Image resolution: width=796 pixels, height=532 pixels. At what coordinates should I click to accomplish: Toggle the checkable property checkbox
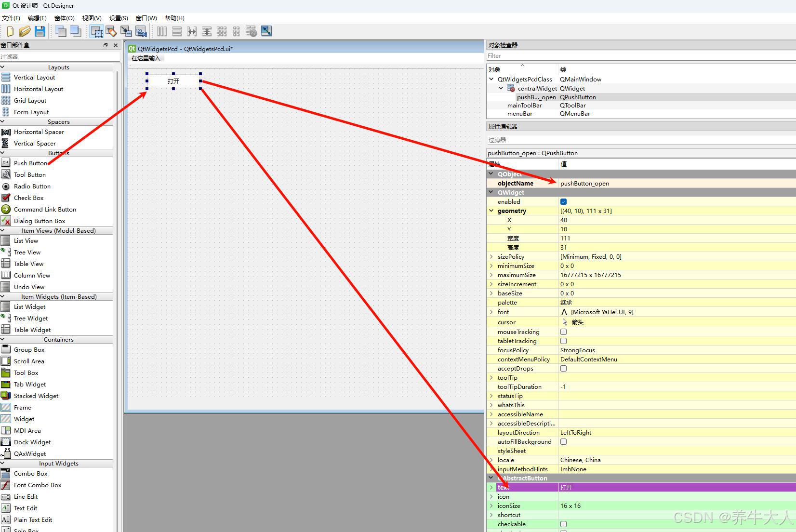(x=563, y=524)
